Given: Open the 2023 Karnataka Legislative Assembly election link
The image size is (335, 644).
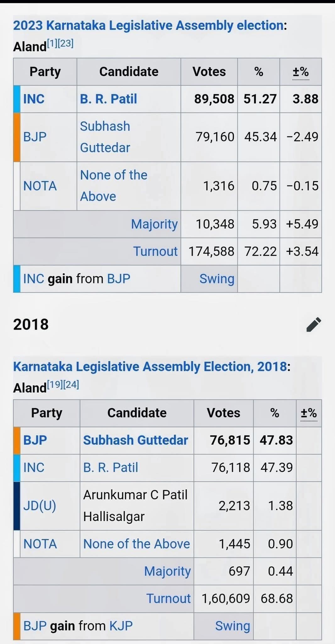Looking at the screenshot, I should (x=148, y=25).
